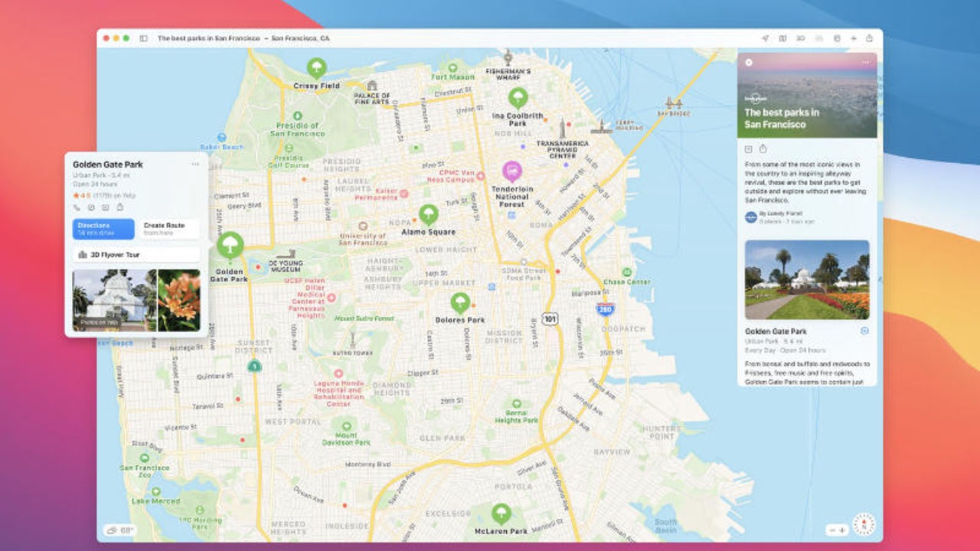Click the purple Tenderloin National Forest pin
Viewport: 980px width, 551px height.
coord(512,171)
